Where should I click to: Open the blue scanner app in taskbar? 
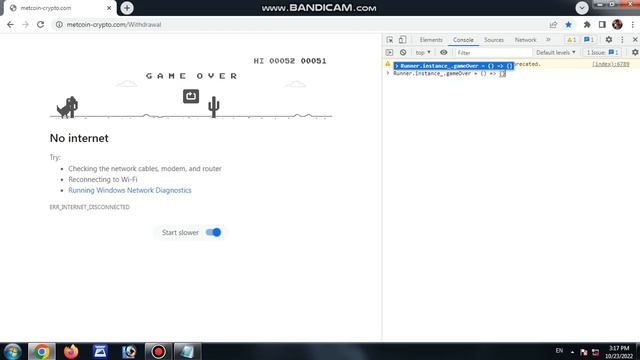coord(100,351)
